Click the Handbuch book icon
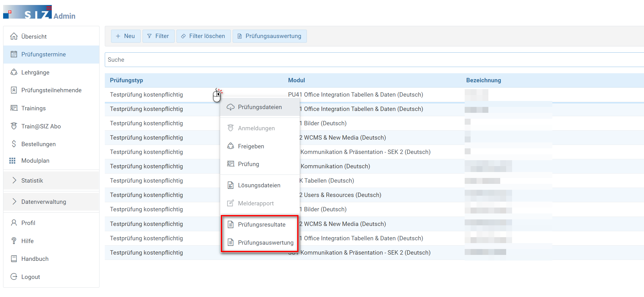 click(x=14, y=259)
